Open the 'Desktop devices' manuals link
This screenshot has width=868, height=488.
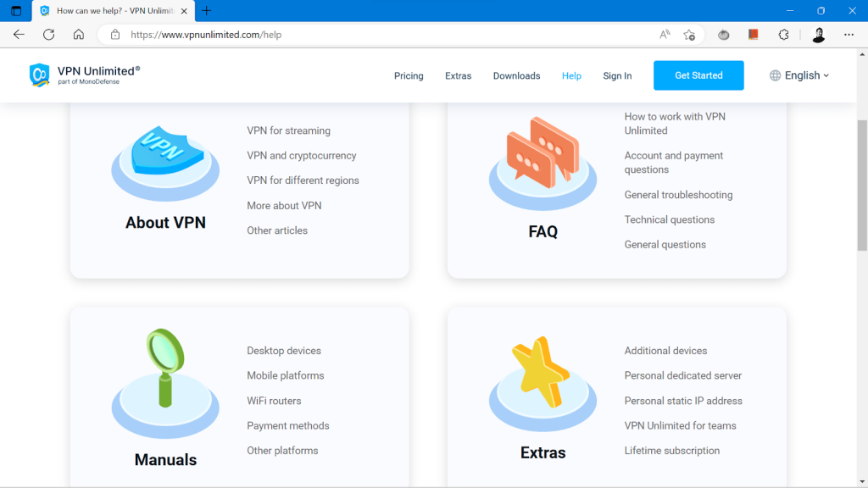click(283, 351)
